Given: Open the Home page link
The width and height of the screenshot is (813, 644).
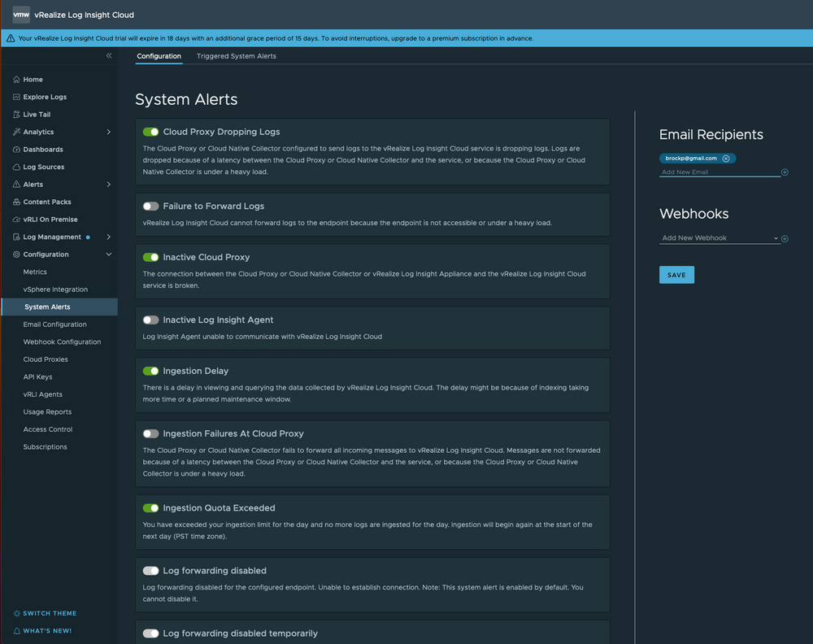Looking at the screenshot, I should tap(33, 80).
